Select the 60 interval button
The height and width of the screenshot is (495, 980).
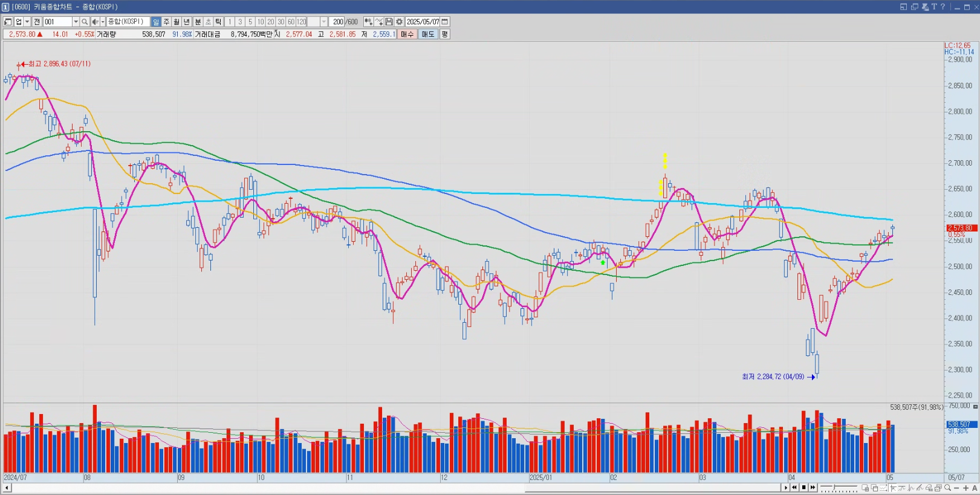[291, 22]
